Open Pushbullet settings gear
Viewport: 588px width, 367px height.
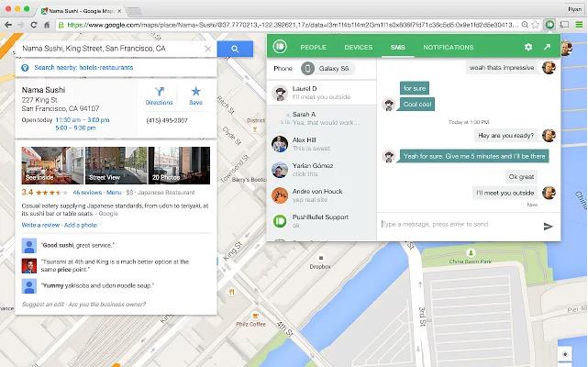coord(528,47)
